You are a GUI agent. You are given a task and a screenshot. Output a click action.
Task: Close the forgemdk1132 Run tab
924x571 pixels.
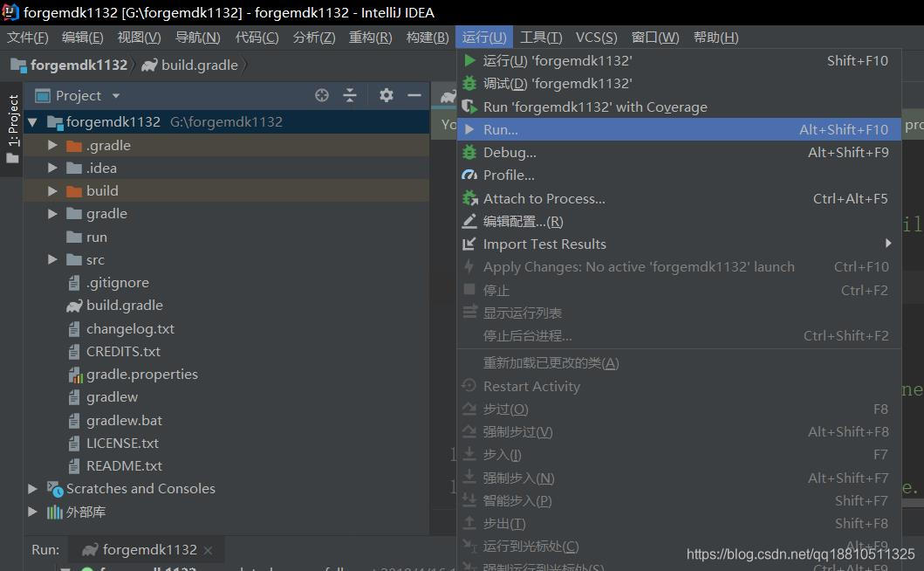[x=208, y=550]
